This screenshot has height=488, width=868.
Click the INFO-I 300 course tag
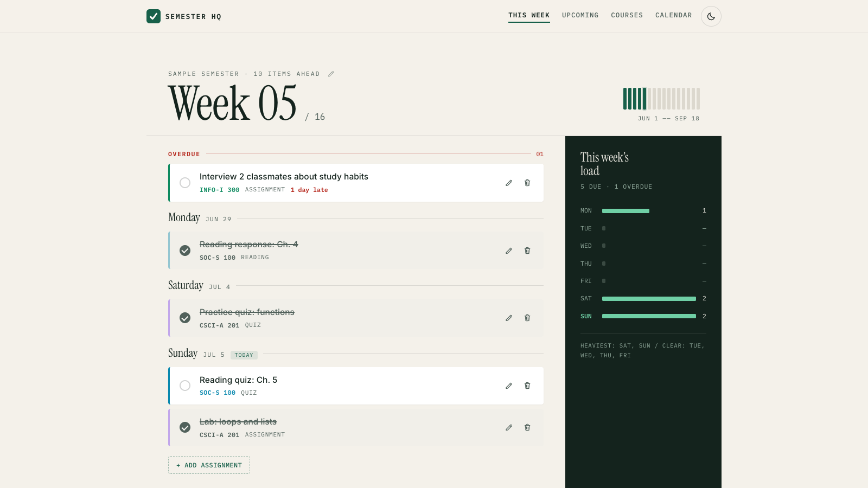click(x=219, y=190)
